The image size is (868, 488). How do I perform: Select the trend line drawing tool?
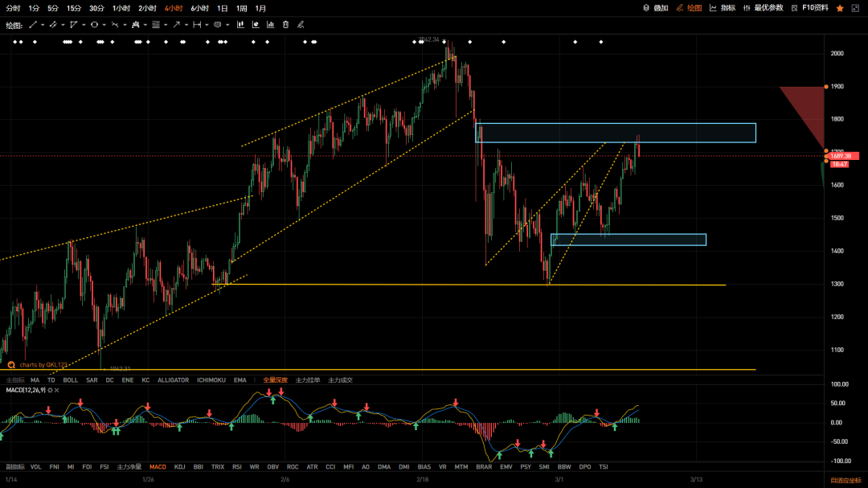(x=33, y=25)
